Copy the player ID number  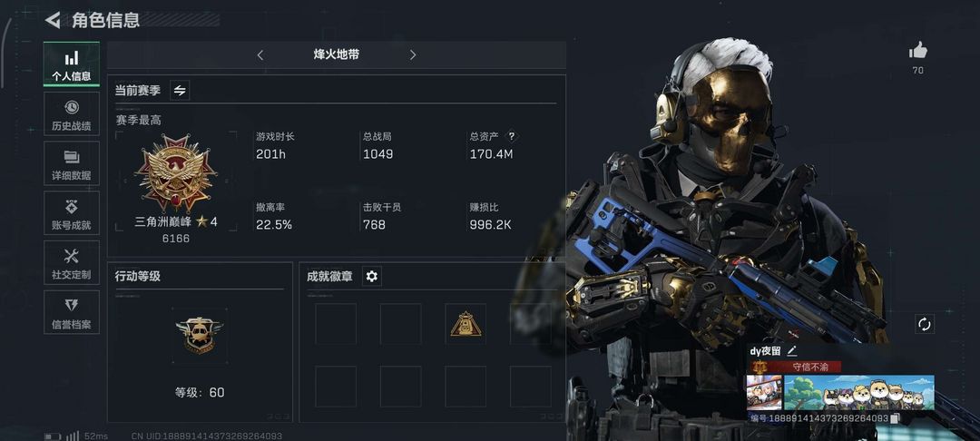[895, 418]
